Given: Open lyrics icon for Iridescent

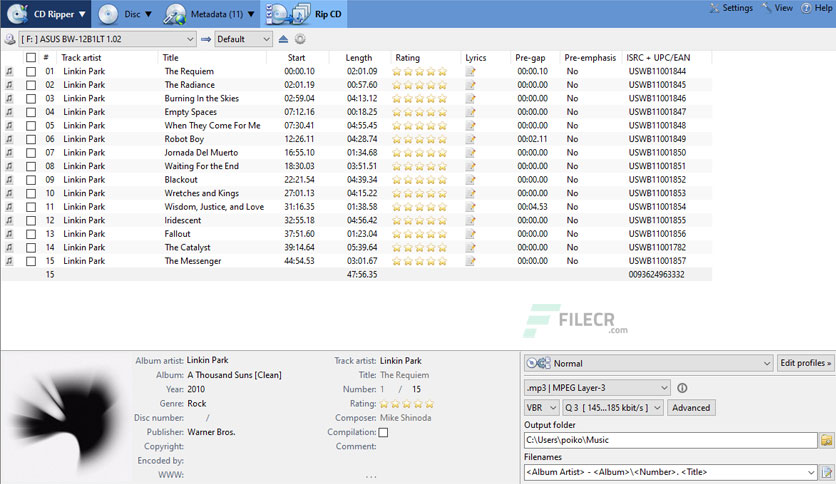Looking at the screenshot, I should pyautogui.click(x=470, y=220).
